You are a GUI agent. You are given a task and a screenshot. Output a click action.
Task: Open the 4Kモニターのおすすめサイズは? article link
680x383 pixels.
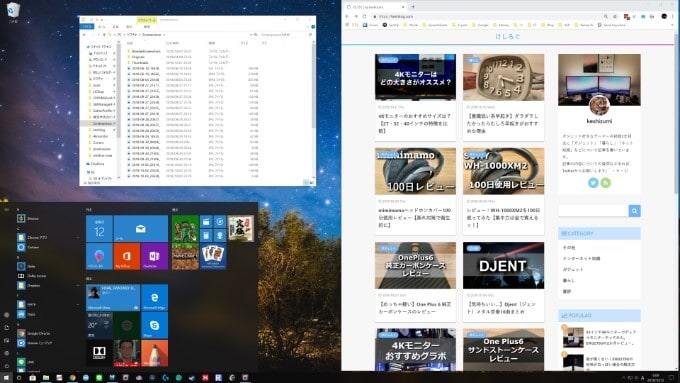pos(415,124)
